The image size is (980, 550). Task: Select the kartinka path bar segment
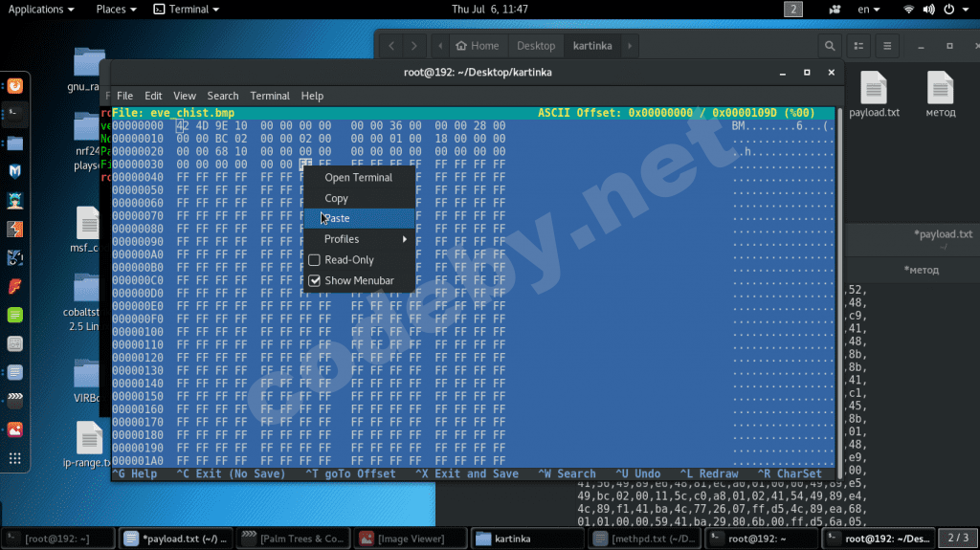point(592,46)
